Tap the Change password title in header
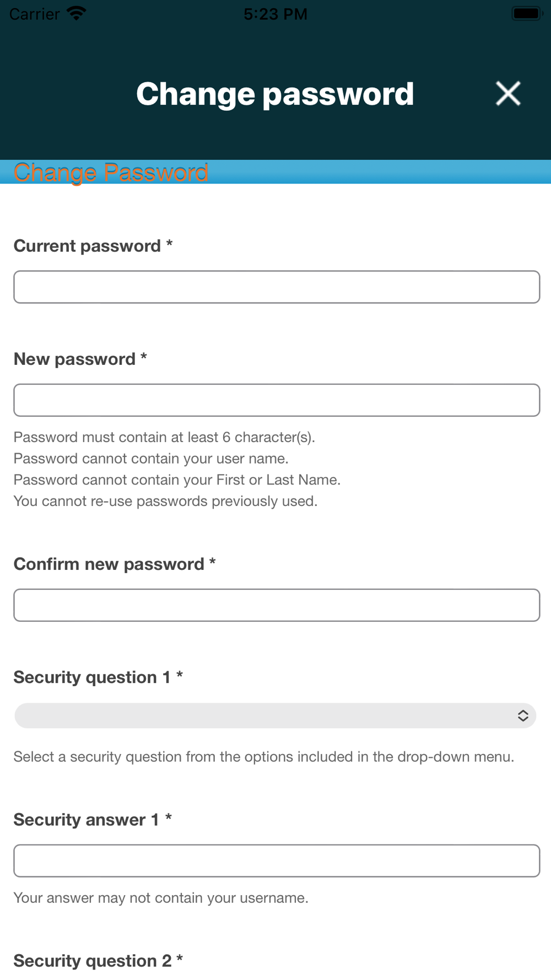This screenshot has height=980, width=551. point(275,94)
